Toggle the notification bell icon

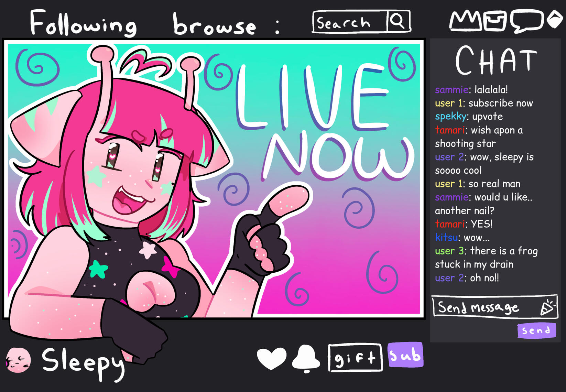306,359
